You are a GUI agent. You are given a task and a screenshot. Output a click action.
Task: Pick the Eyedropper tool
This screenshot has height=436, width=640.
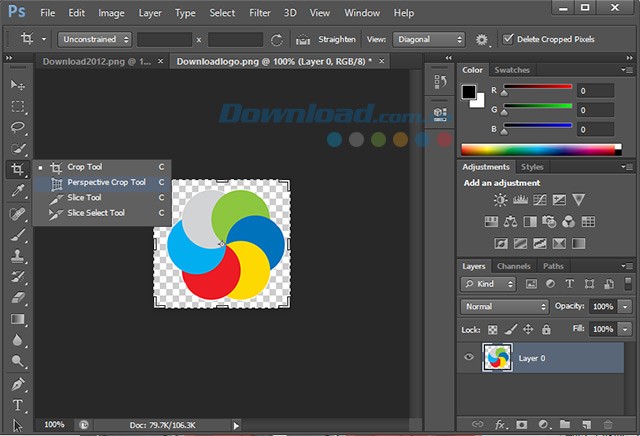tap(18, 191)
